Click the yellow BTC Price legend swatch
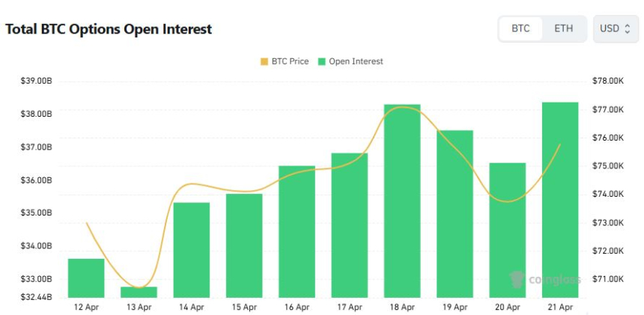 pyautogui.click(x=264, y=61)
